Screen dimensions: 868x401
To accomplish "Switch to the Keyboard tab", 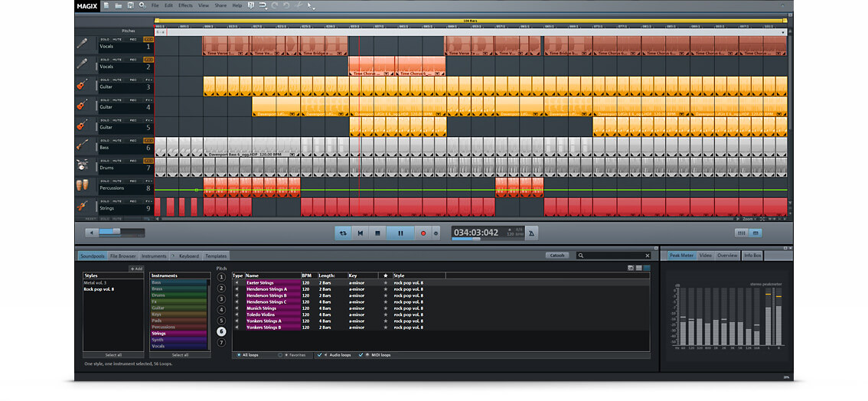I will (189, 256).
